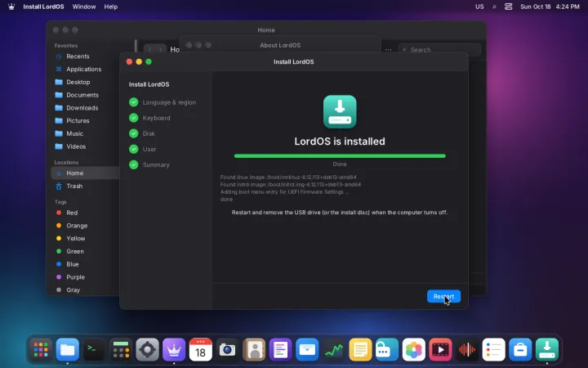Screen dimensions: 588x368
Task: Open the Help menu
Action: point(110,7)
